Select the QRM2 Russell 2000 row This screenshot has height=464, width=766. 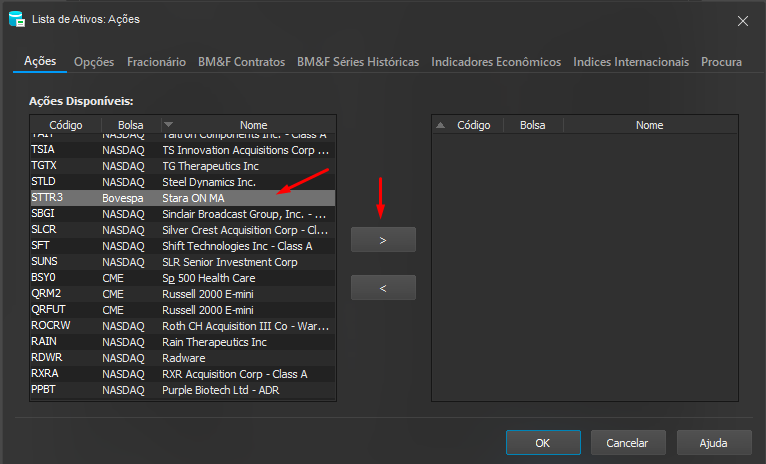183,294
